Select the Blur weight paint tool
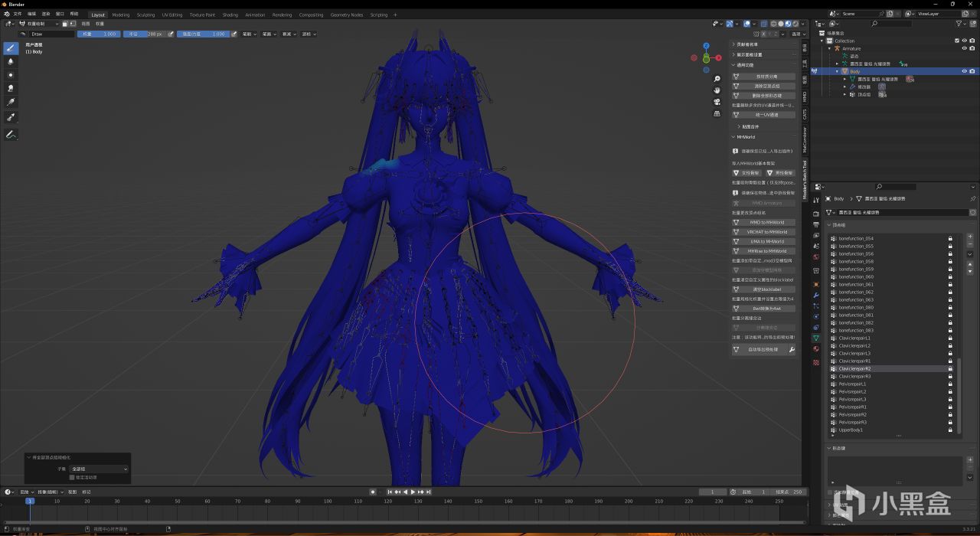980x536 pixels. 11,61
